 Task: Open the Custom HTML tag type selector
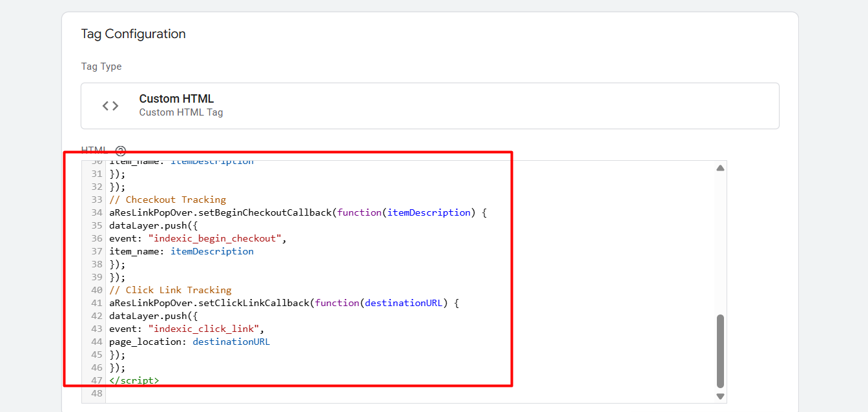click(429, 106)
